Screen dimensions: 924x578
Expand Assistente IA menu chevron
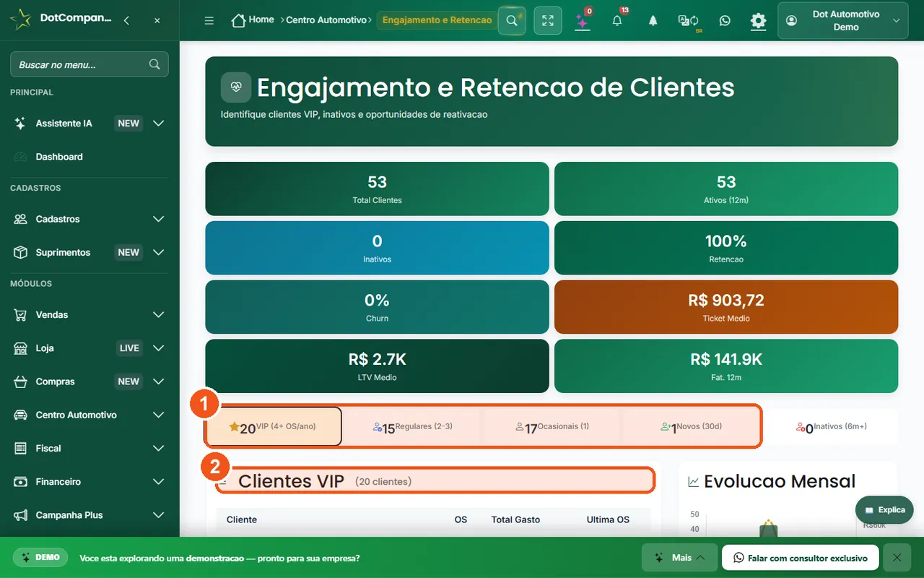[159, 123]
